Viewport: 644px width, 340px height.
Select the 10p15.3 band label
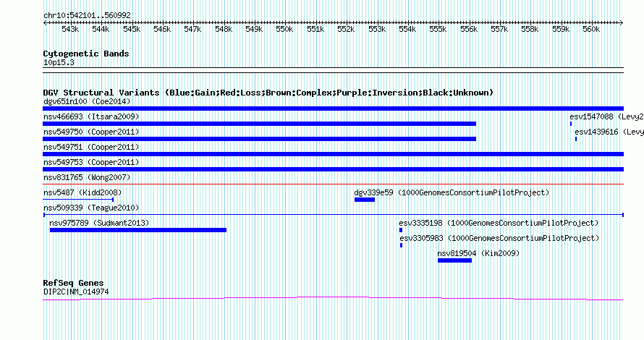click(x=59, y=62)
